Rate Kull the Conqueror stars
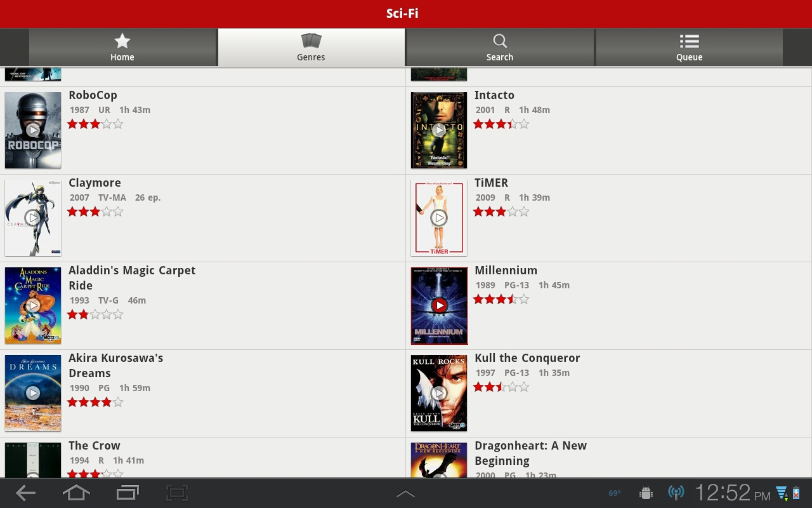Screen dimensions: 812x508 pos(501,387)
